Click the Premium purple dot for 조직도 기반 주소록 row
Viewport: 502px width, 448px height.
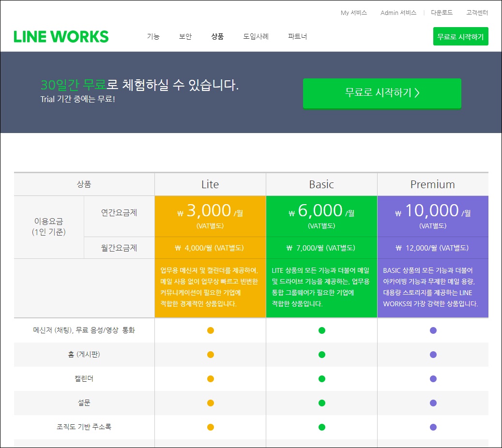pos(433,427)
